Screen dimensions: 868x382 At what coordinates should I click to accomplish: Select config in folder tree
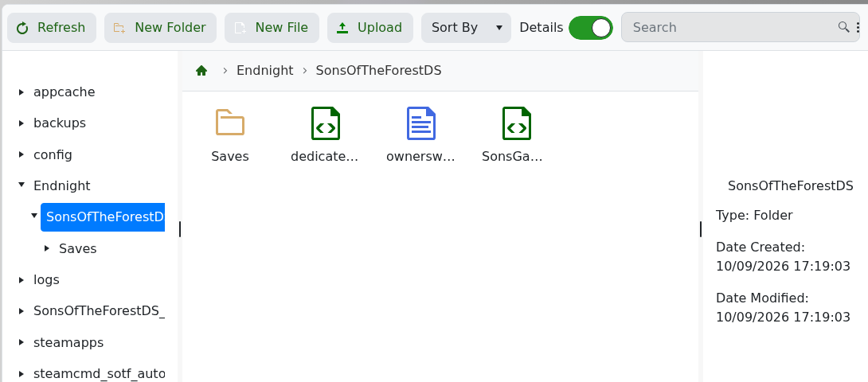click(53, 154)
